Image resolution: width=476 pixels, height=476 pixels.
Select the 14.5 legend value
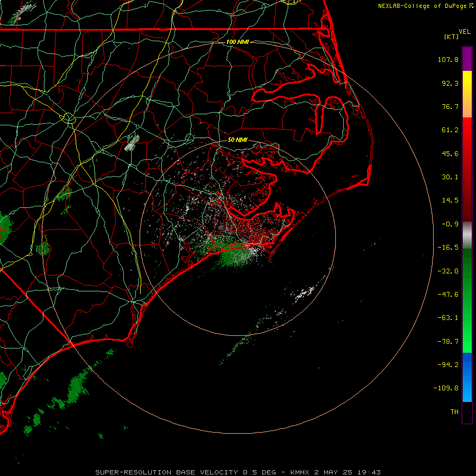pyautogui.click(x=450, y=200)
